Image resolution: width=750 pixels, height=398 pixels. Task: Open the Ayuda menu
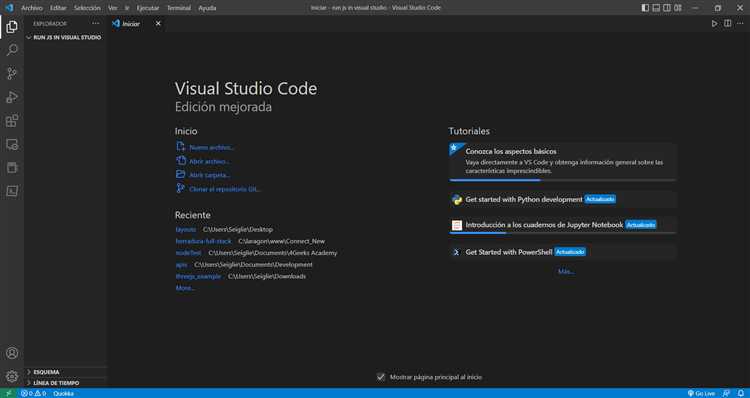coord(207,8)
